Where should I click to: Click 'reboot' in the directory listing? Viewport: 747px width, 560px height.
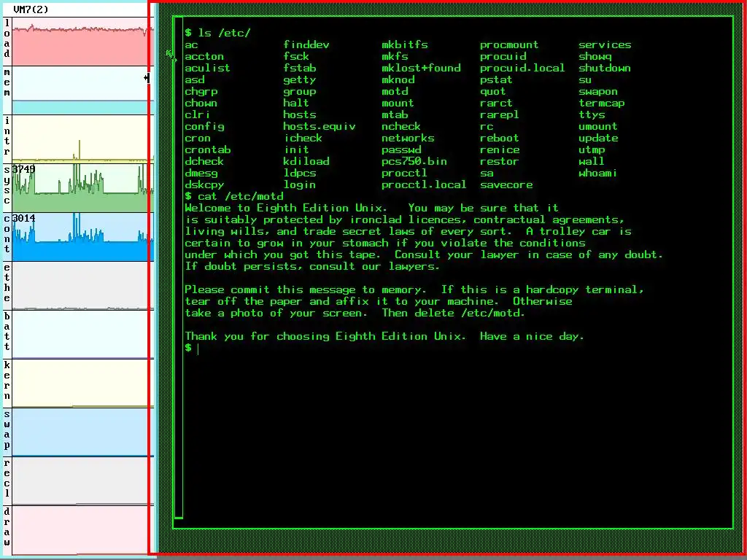click(499, 138)
